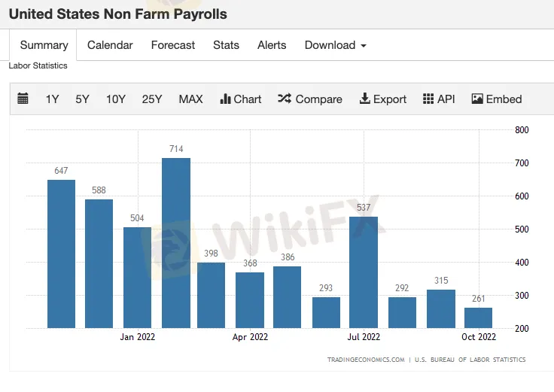Open the Summary tab

pyautogui.click(x=44, y=45)
